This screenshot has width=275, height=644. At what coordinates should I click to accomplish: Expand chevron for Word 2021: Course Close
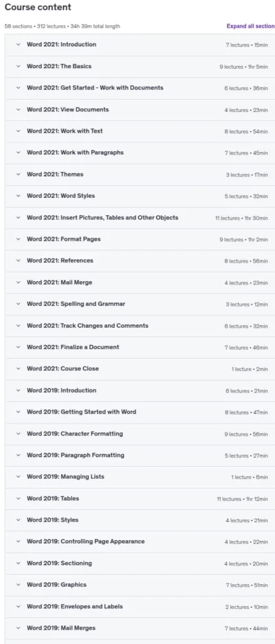pyautogui.click(x=18, y=368)
